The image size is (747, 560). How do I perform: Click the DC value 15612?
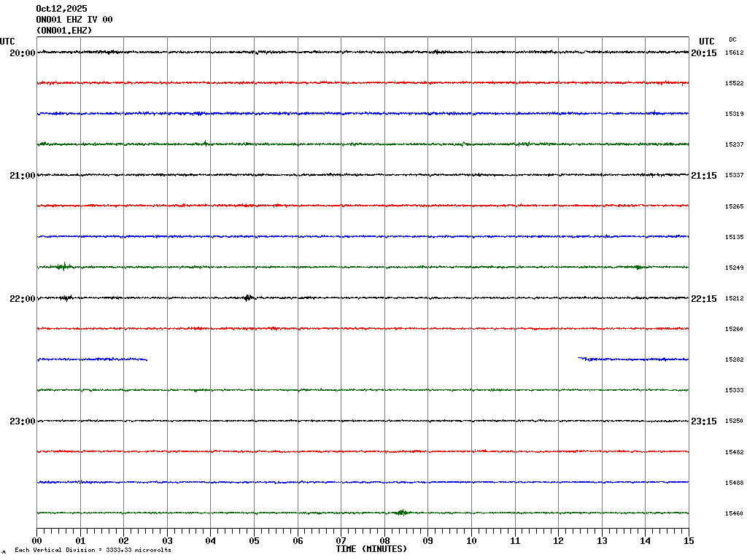click(734, 53)
